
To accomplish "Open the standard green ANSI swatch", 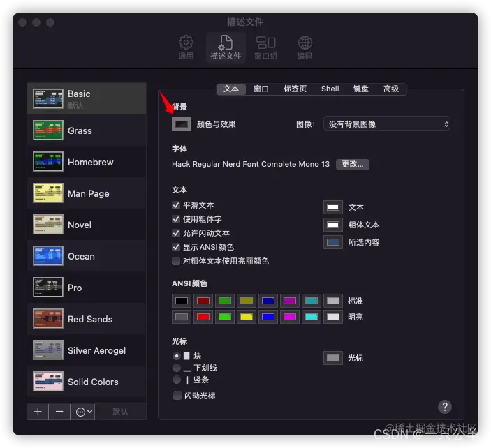I will [x=225, y=301].
